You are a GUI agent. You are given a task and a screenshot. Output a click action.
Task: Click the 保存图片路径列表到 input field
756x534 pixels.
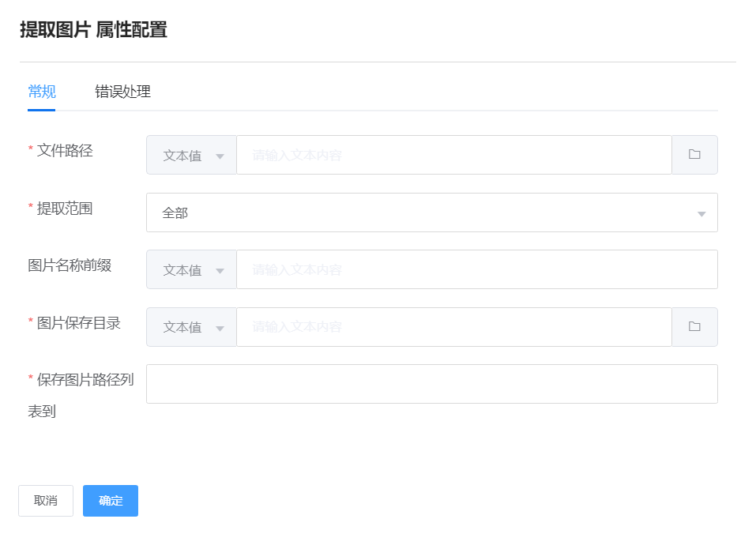[431, 384]
